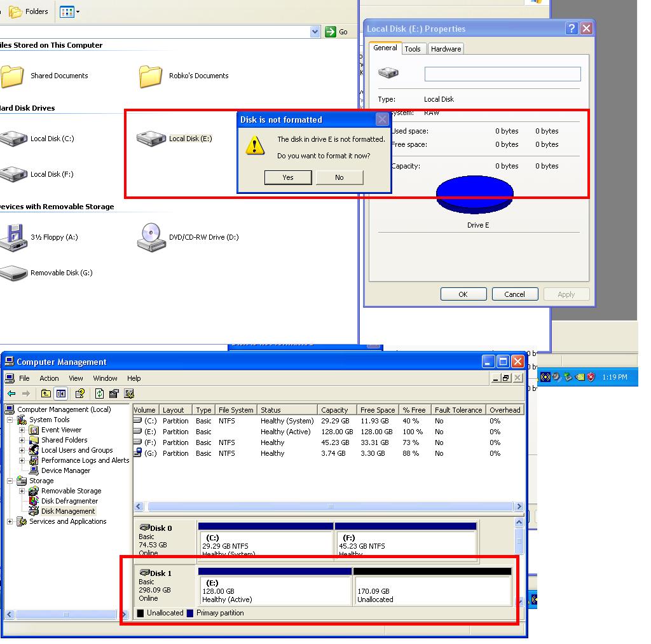Image resolution: width=651 pixels, height=644 pixels.
Task: Switch to the Tools tab in Properties
Action: tap(413, 49)
